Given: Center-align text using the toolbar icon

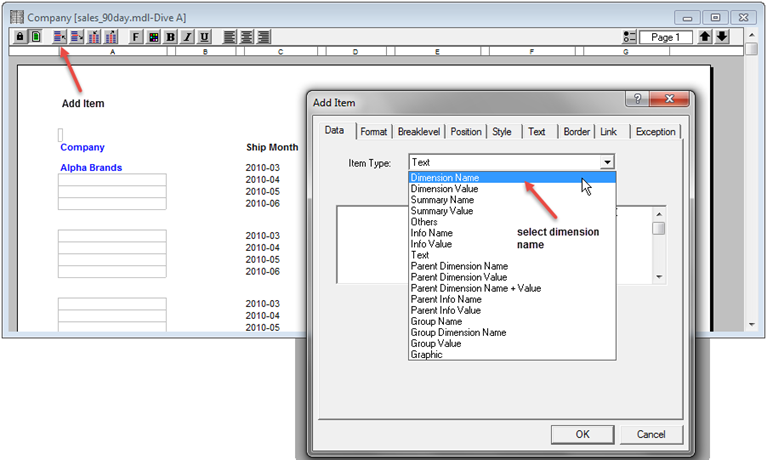Looking at the screenshot, I should click(247, 37).
